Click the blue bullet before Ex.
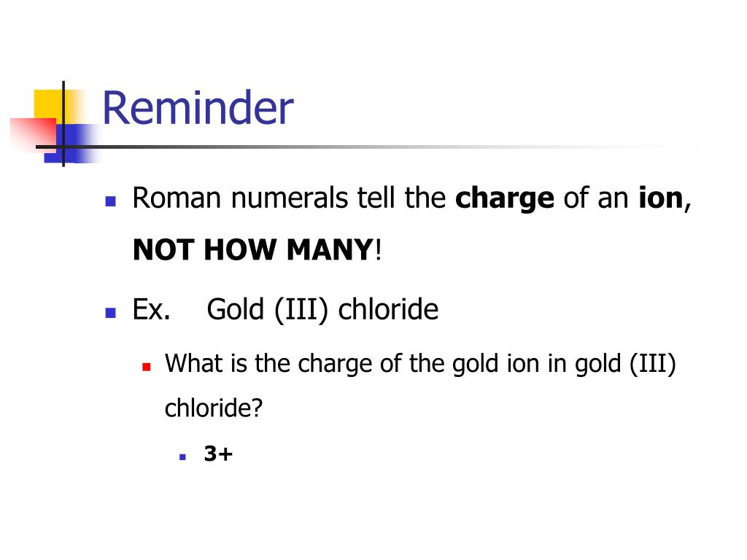This screenshot has height=560, width=747. [111, 312]
